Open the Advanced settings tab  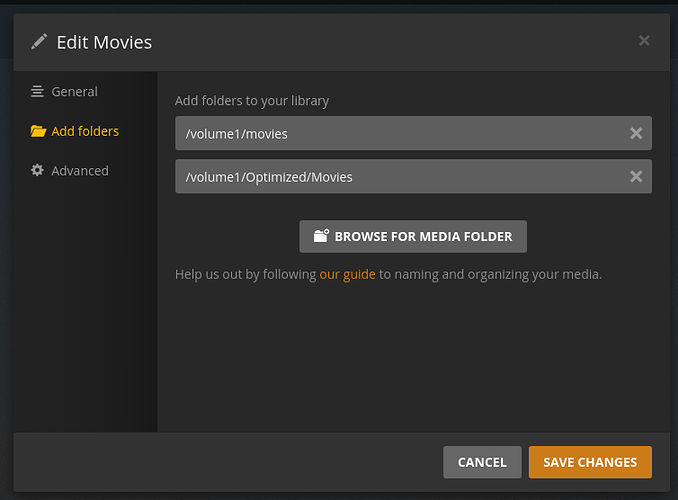pyautogui.click(x=70, y=171)
